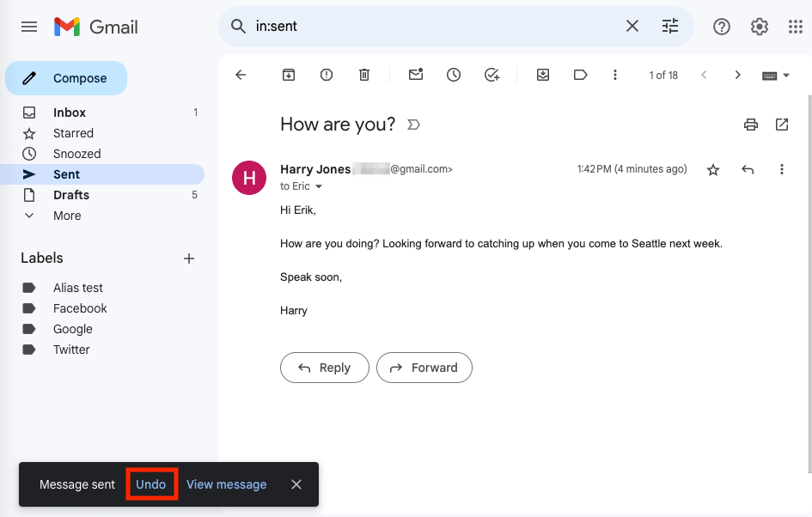Switch to the Drafts folder
Image resolution: width=812 pixels, height=517 pixels.
click(x=72, y=195)
